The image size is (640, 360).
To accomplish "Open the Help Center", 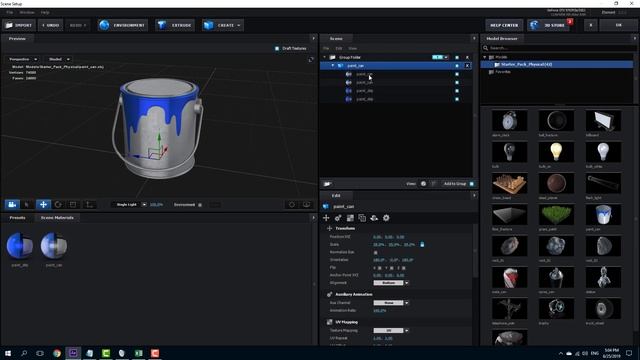I will pyautogui.click(x=504, y=25).
